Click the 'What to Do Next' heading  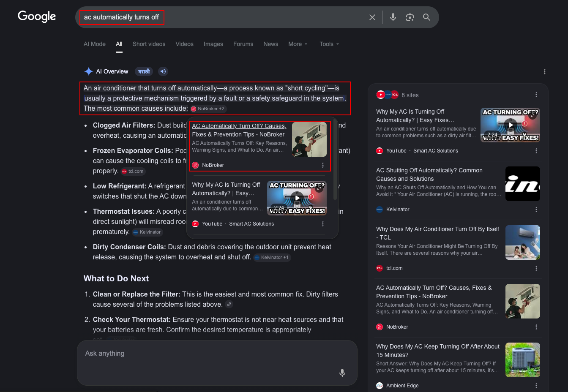pyautogui.click(x=116, y=278)
